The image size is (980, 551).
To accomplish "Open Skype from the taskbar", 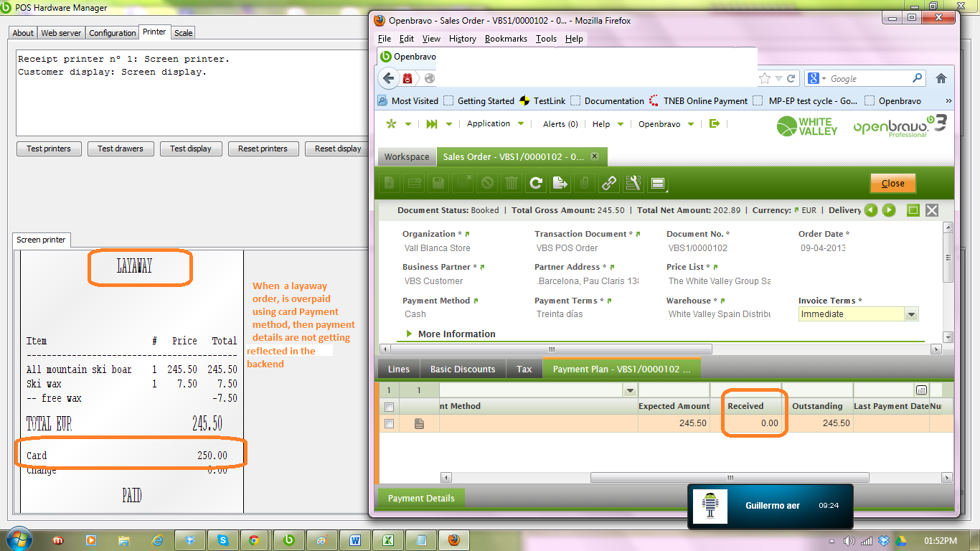I will tap(223, 540).
